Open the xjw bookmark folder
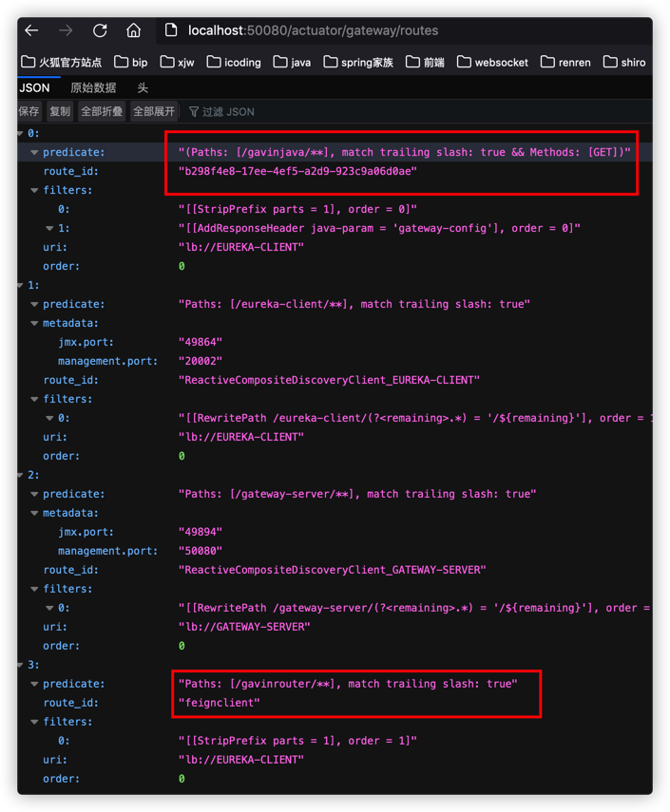 point(177,62)
